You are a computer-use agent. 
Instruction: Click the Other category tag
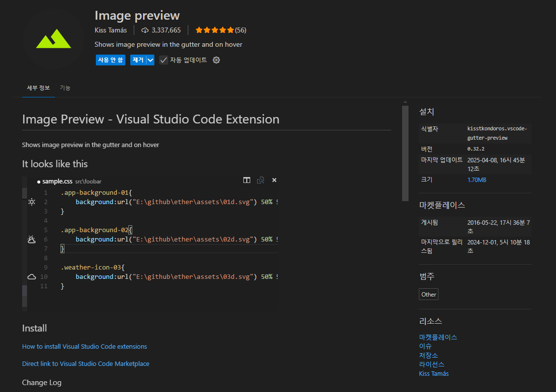click(428, 295)
